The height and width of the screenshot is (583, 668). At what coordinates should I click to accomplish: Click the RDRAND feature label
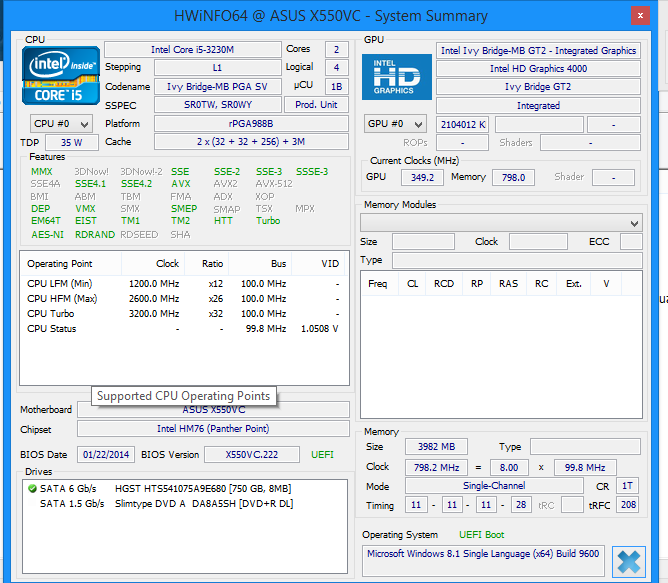(x=95, y=235)
